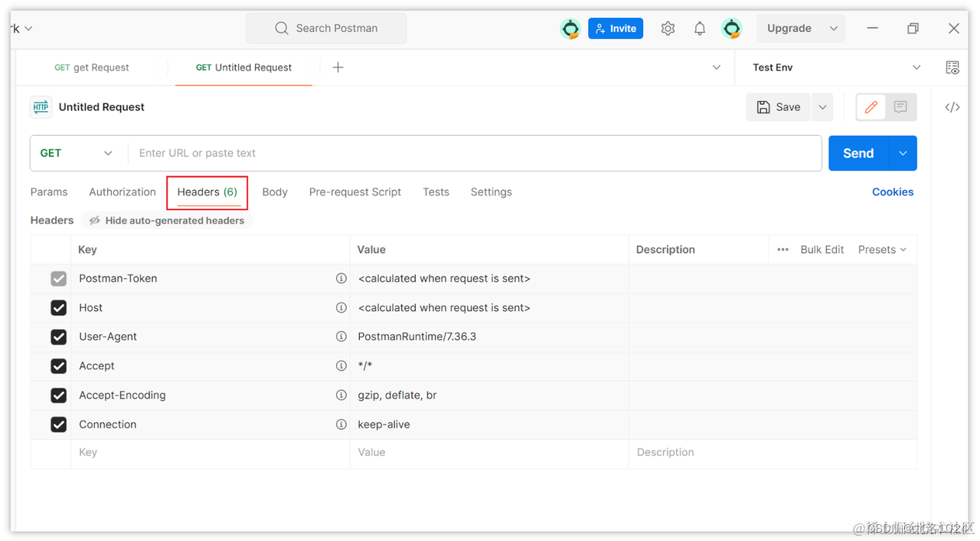Screen dimensions: 980x541
Task: Click the HTTP request type icon
Action: click(x=41, y=107)
